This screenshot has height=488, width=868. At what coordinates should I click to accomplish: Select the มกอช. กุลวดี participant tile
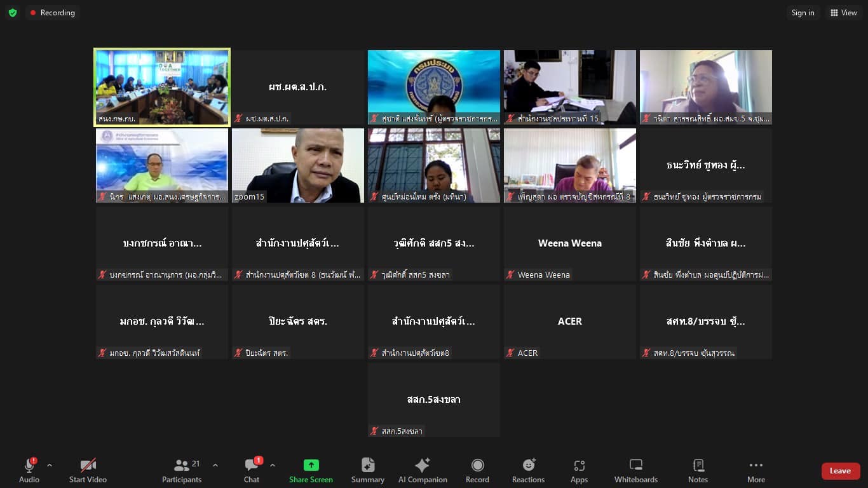(x=162, y=322)
